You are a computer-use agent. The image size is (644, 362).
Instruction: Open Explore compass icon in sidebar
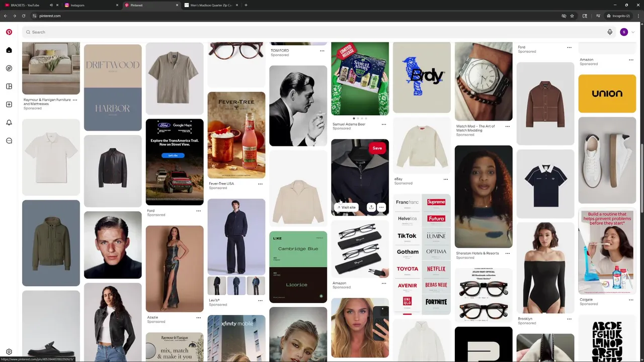coord(9,68)
